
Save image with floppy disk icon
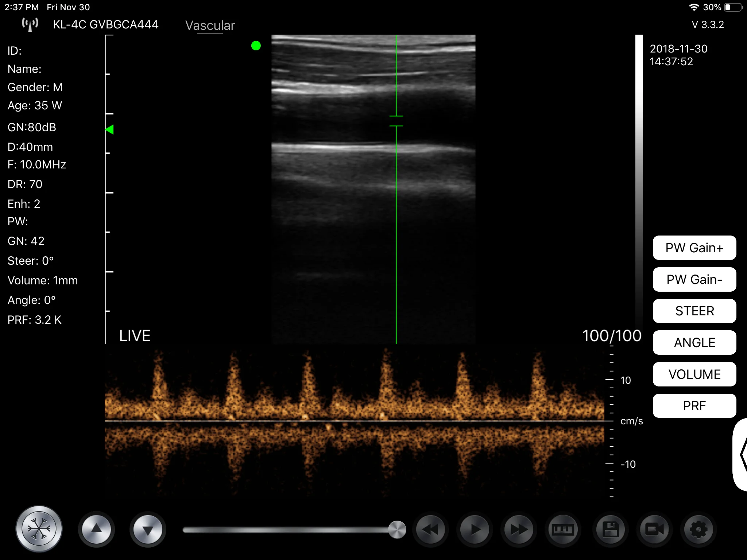611,529
